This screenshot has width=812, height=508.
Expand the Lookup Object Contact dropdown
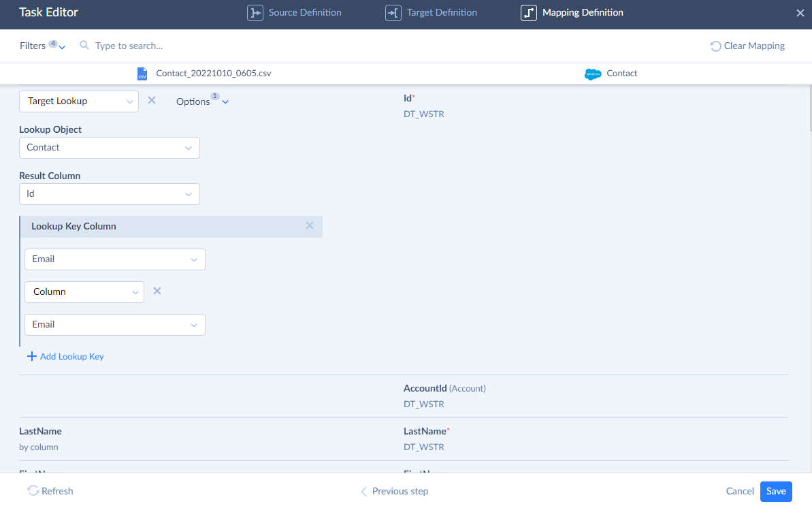[110, 148]
